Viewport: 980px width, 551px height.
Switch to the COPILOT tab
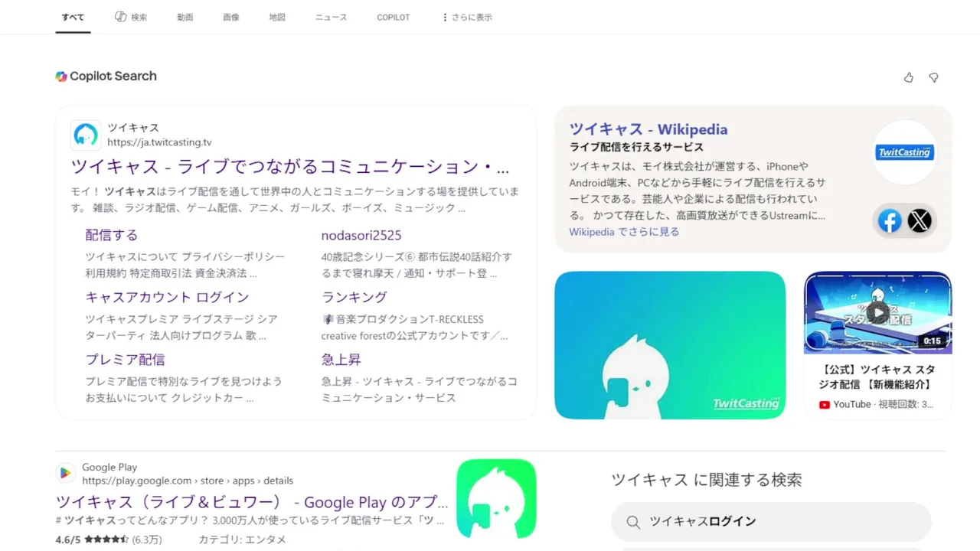tap(394, 17)
